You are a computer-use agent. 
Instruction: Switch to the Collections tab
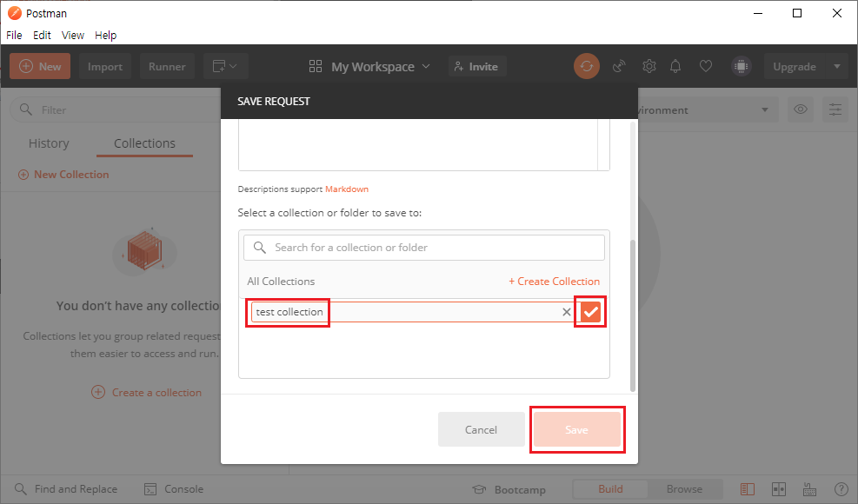tap(144, 143)
